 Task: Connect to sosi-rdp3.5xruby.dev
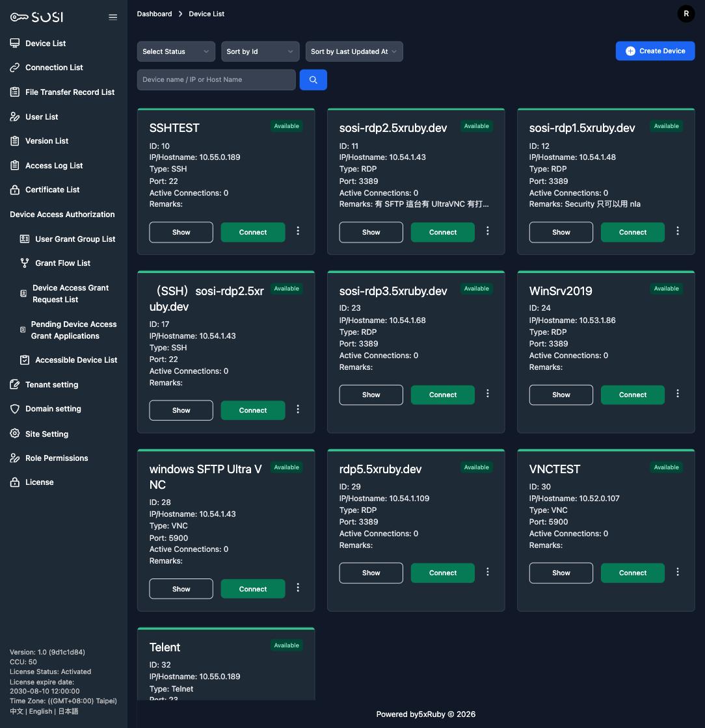(443, 395)
